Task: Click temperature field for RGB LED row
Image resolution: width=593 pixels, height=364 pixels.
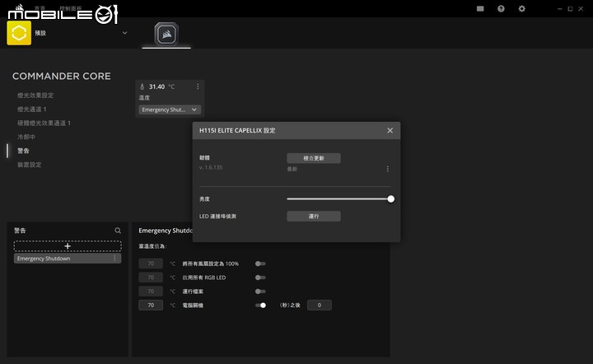Action: click(x=151, y=278)
